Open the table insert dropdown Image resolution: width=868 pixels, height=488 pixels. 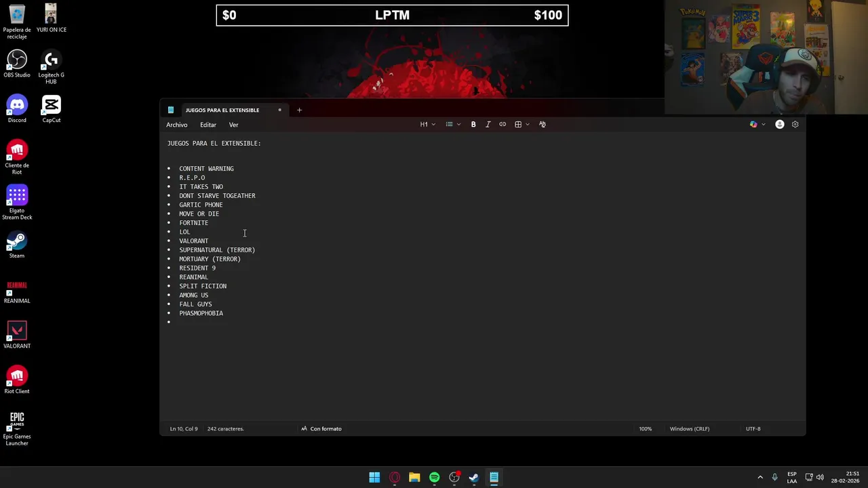tap(521, 125)
